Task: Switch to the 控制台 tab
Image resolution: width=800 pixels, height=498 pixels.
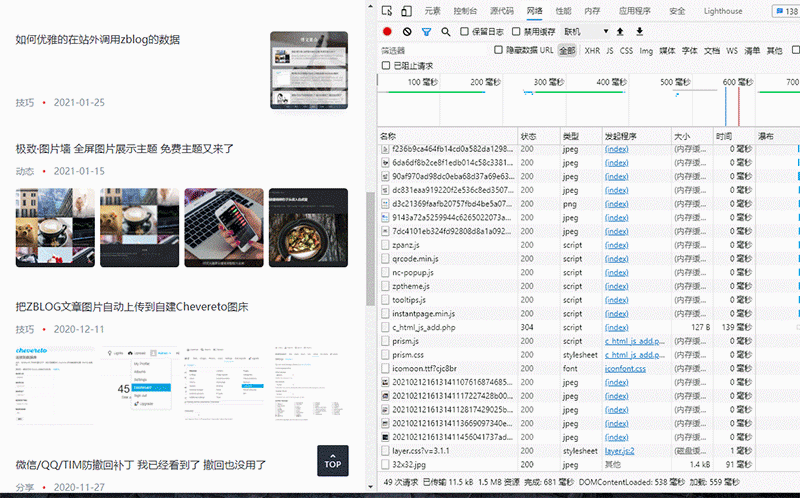Action: (465, 11)
